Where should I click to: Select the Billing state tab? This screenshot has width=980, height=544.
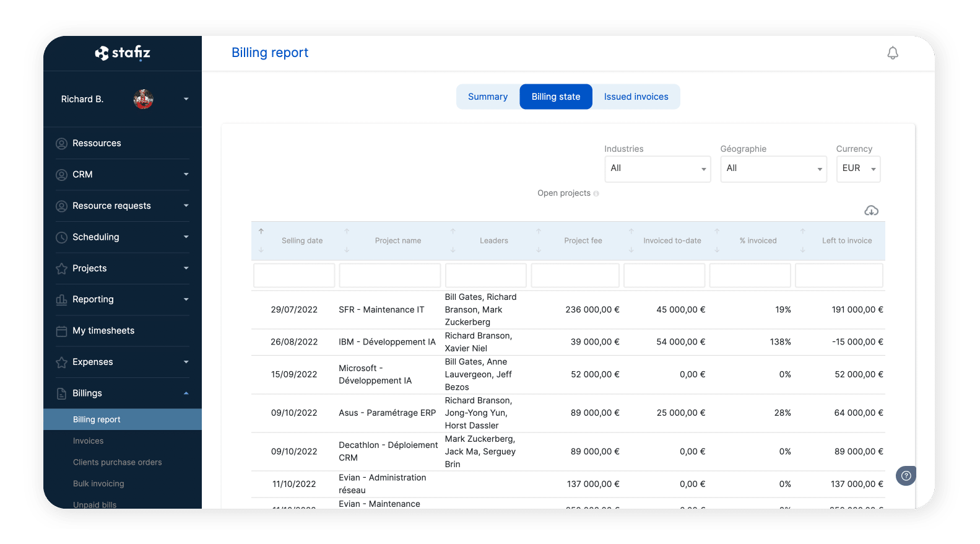tap(556, 97)
